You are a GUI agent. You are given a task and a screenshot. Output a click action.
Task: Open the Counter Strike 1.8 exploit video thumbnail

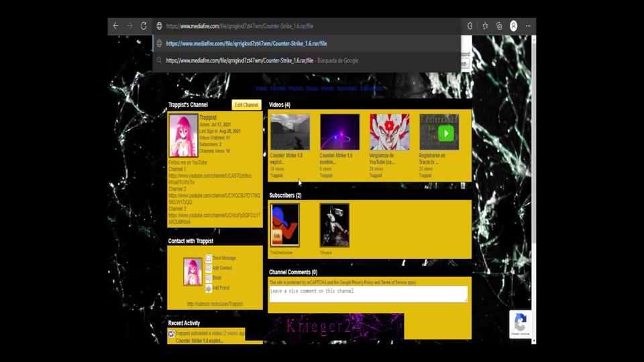point(290,132)
